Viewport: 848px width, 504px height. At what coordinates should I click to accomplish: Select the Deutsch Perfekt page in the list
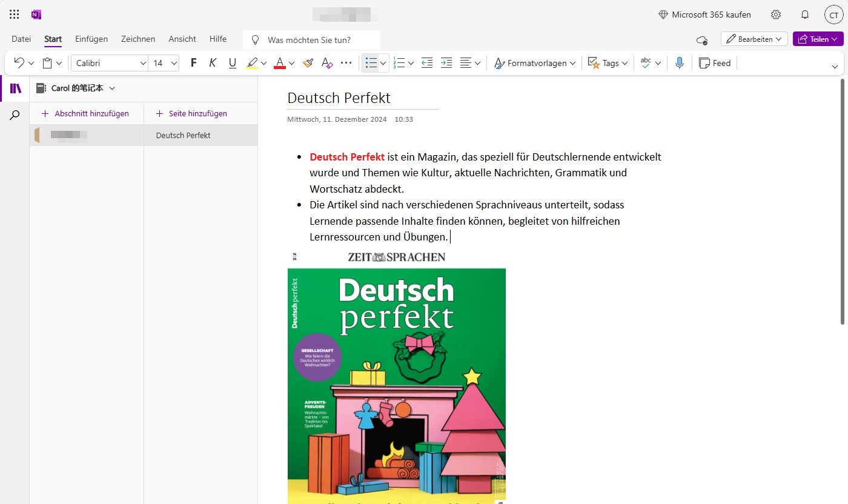tap(200, 135)
